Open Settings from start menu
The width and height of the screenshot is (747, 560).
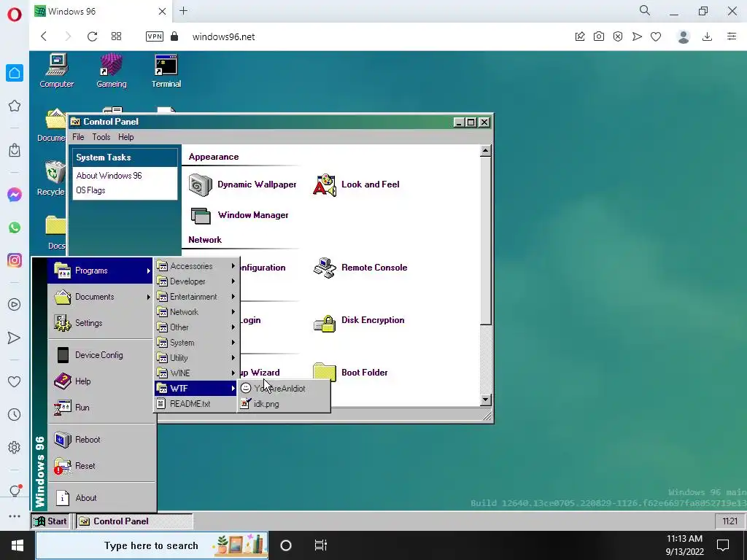click(x=101, y=323)
